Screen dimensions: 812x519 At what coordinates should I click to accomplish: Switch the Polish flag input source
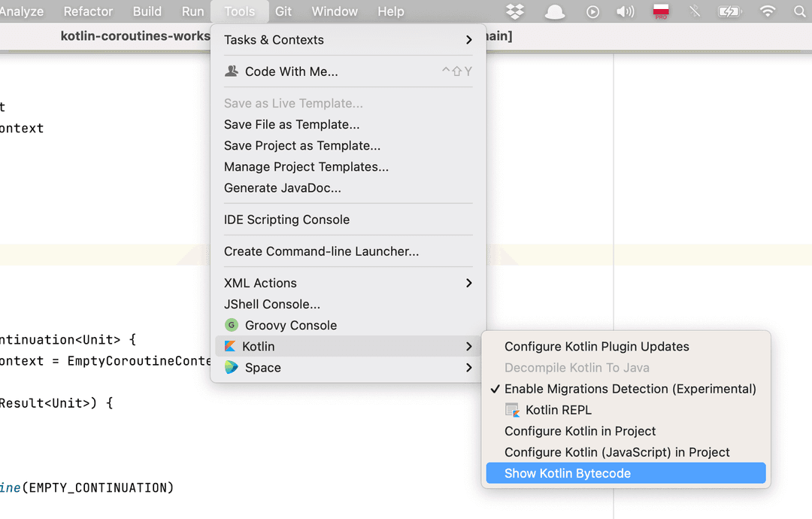tap(661, 11)
